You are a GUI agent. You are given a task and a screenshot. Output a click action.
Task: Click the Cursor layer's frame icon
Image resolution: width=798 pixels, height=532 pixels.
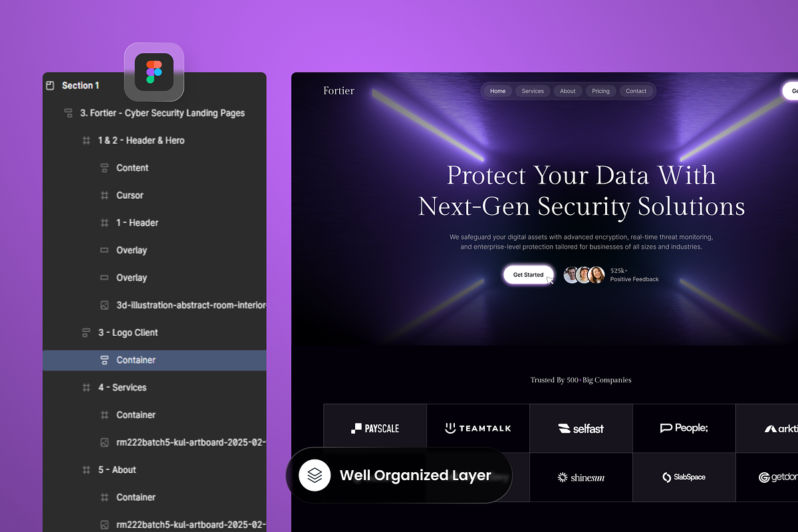coord(104,196)
